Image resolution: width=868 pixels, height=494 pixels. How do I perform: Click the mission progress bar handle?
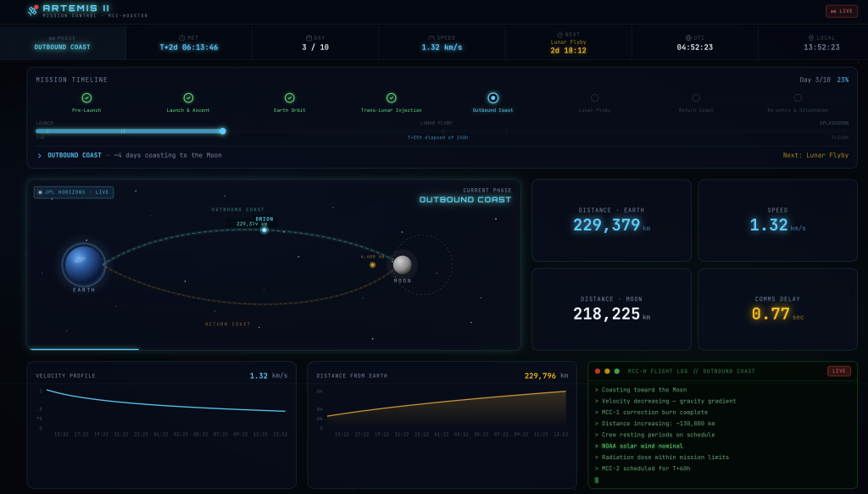223,131
